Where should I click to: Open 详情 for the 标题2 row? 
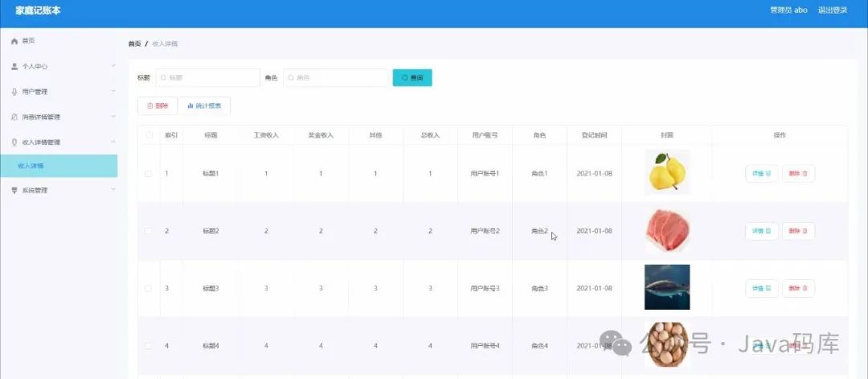pyautogui.click(x=762, y=231)
